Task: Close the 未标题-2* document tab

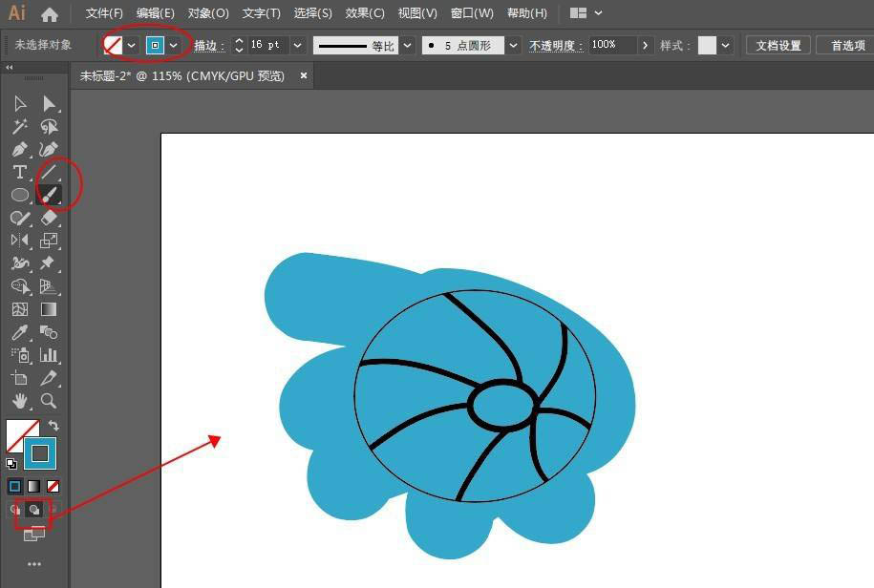Action: (303, 75)
